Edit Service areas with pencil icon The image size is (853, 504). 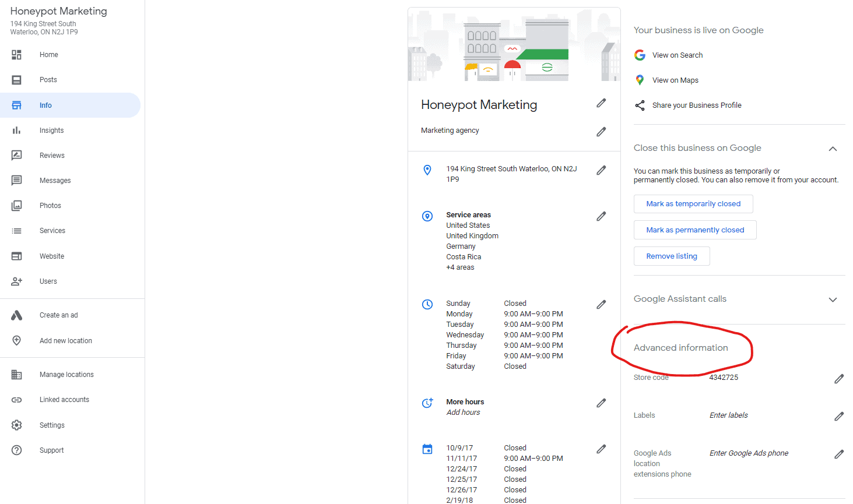point(601,216)
